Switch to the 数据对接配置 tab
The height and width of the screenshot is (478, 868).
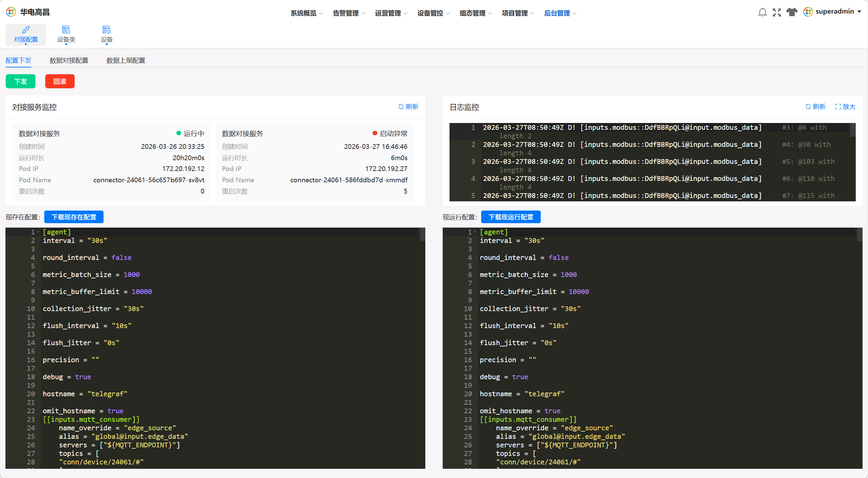pyautogui.click(x=69, y=60)
